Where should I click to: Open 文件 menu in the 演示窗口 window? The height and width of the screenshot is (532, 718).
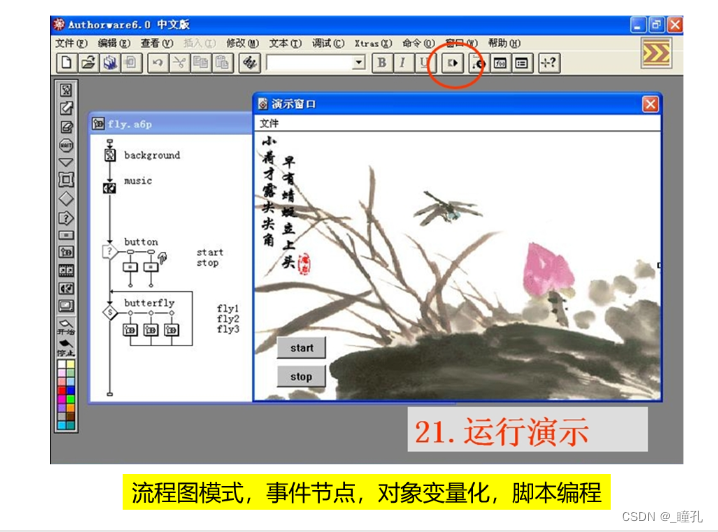(x=269, y=123)
